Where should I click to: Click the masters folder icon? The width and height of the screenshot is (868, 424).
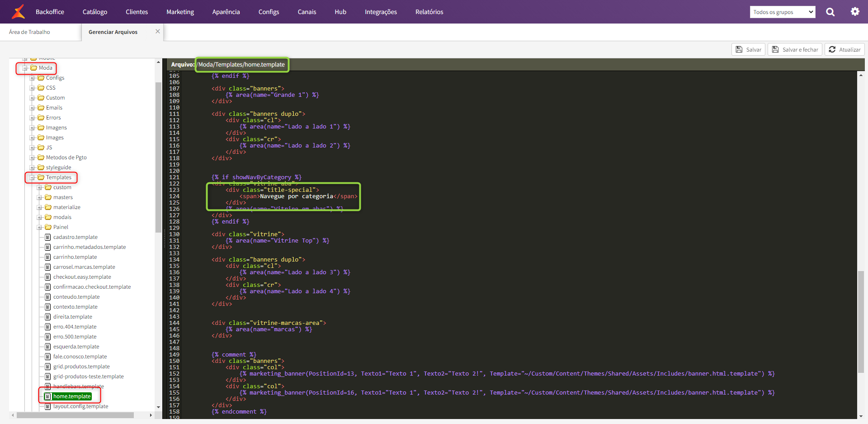click(48, 197)
